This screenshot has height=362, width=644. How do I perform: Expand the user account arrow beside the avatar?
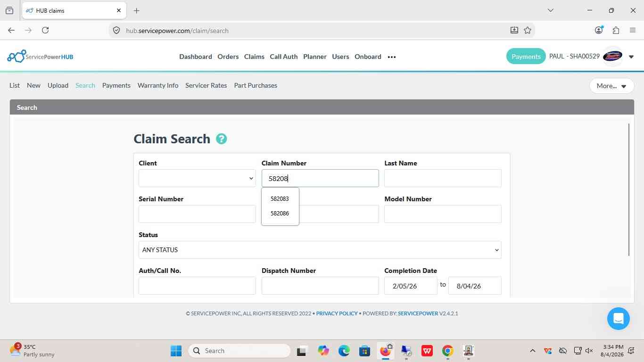631,57
